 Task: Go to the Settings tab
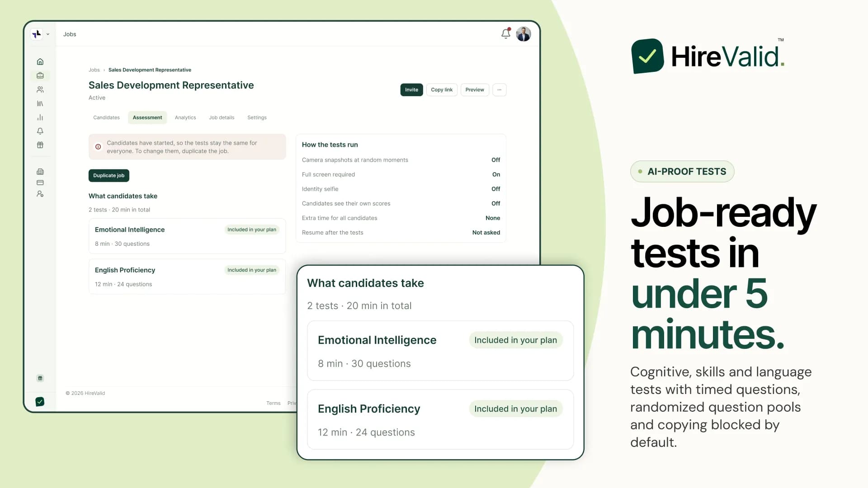click(257, 117)
